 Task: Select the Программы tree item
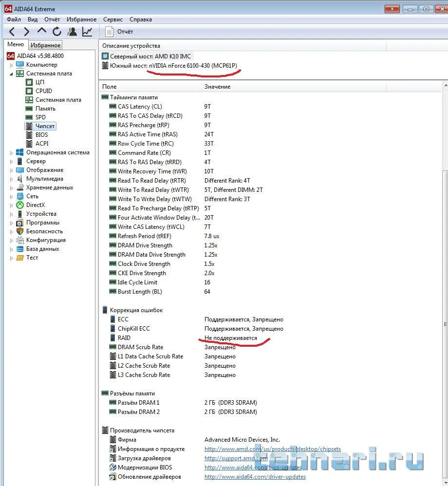click(x=43, y=223)
